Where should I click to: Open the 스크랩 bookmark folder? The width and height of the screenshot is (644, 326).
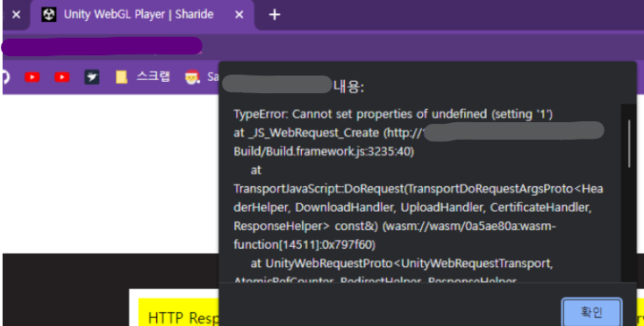tap(142, 76)
